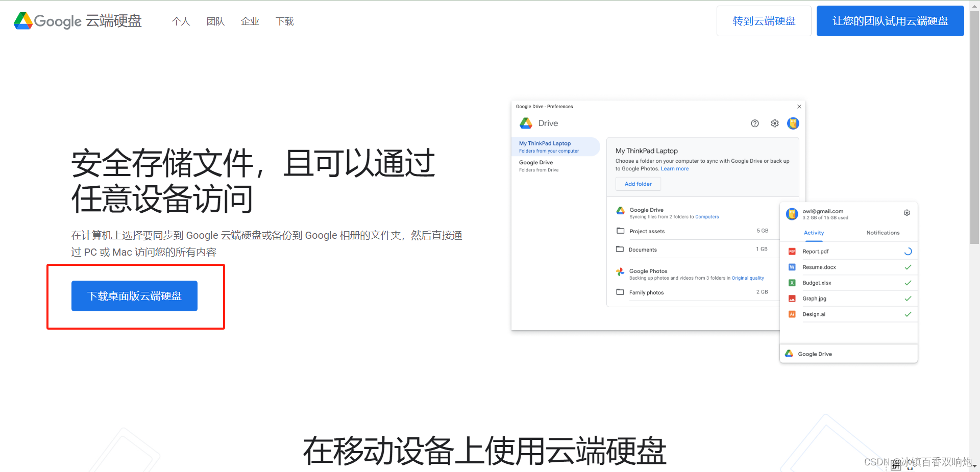The image size is (980, 472).
Task: Click the help question-mark icon in Preferences
Action: point(755,123)
